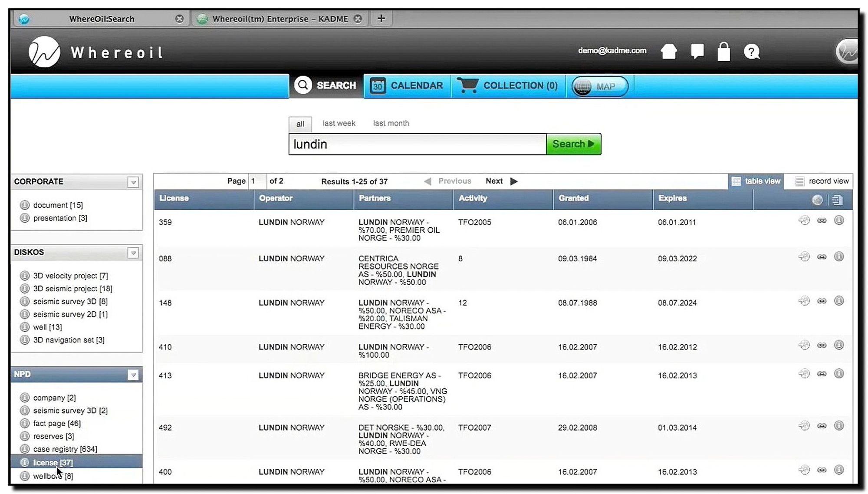The height and width of the screenshot is (494, 868).
Task: Open info icon for license 148
Action: click(x=839, y=301)
